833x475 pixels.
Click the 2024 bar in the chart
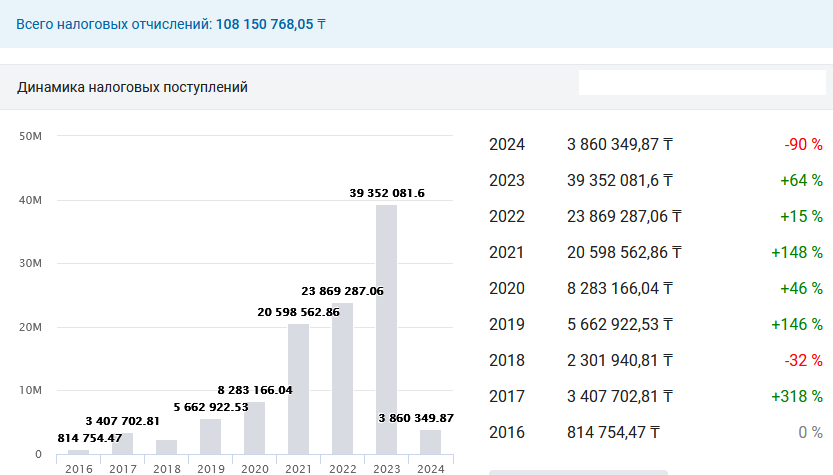pos(430,442)
